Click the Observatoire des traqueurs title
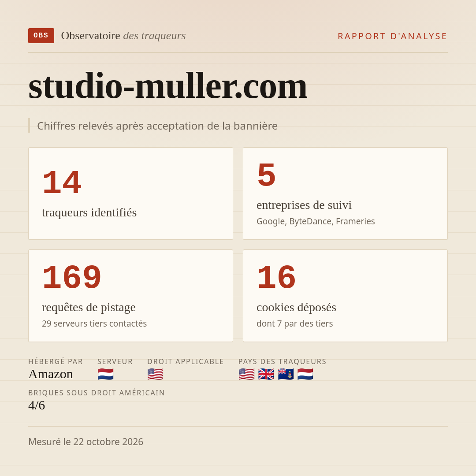The image size is (476, 476). (x=123, y=36)
